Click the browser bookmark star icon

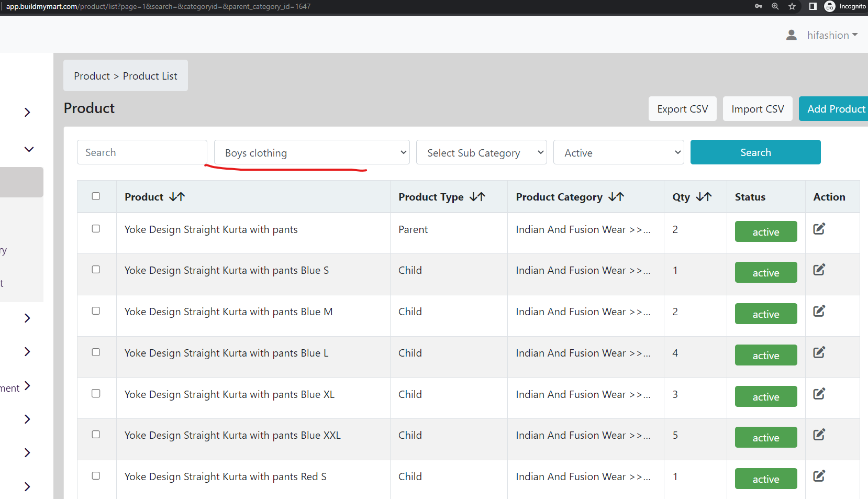click(792, 6)
